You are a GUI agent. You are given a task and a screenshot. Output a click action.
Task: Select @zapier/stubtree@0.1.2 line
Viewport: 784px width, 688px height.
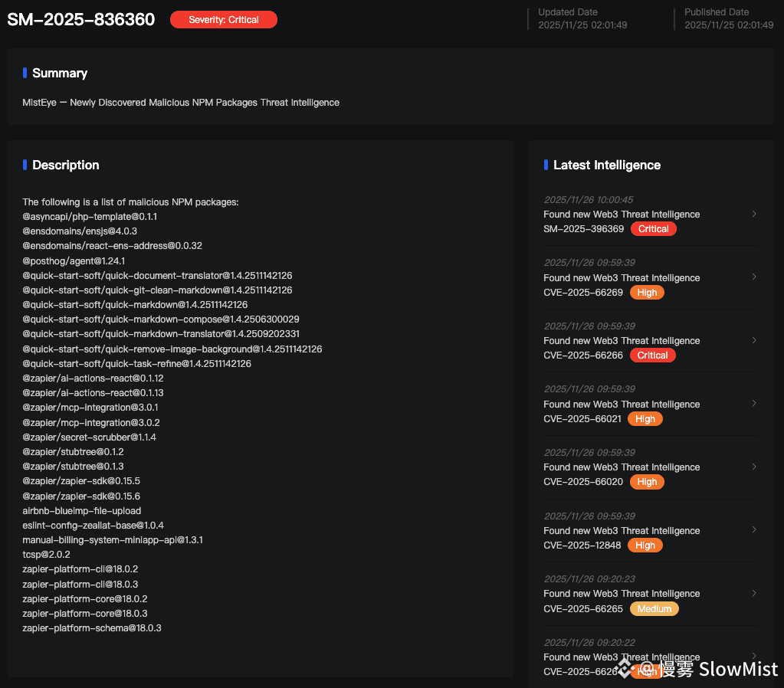tap(73, 451)
